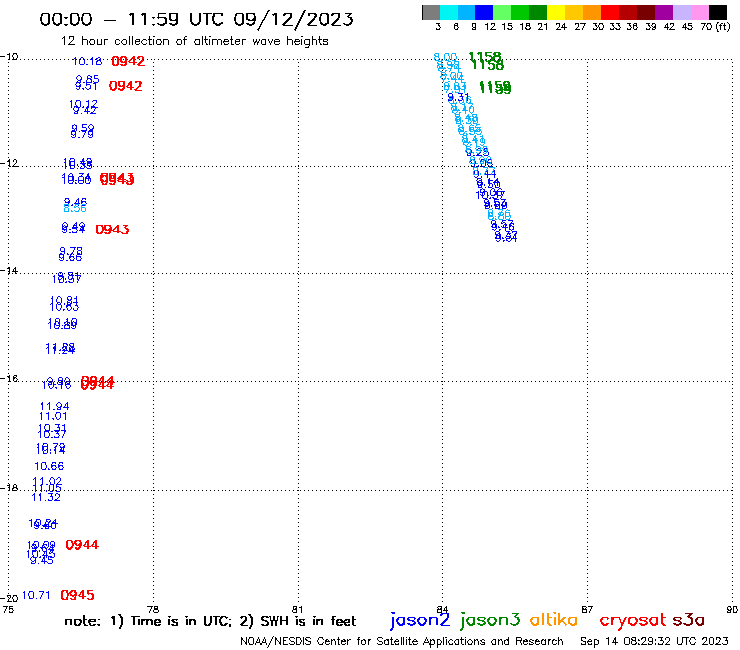The height and width of the screenshot is (650, 740).
Task: Click the latitude axis label '-14'
Action: pyautogui.click(x=9, y=271)
